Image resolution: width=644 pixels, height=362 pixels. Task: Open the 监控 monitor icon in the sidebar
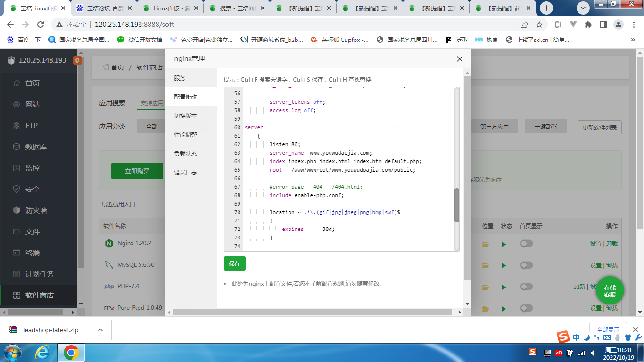point(17,168)
